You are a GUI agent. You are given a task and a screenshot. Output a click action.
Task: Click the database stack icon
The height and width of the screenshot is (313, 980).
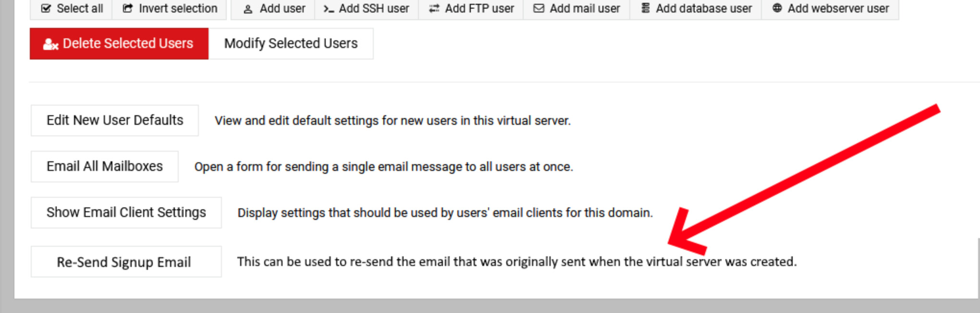646,8
